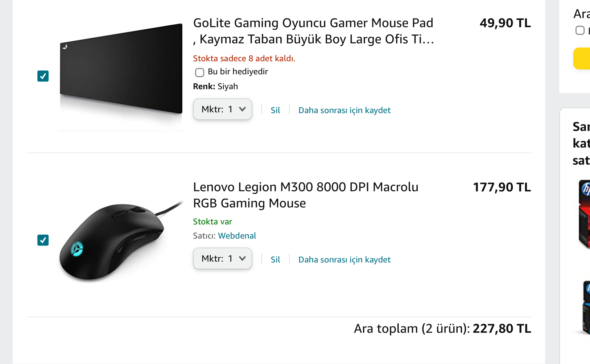Tick the 'Bu bir hediyedir' gift checkbox

click(199, 73)
